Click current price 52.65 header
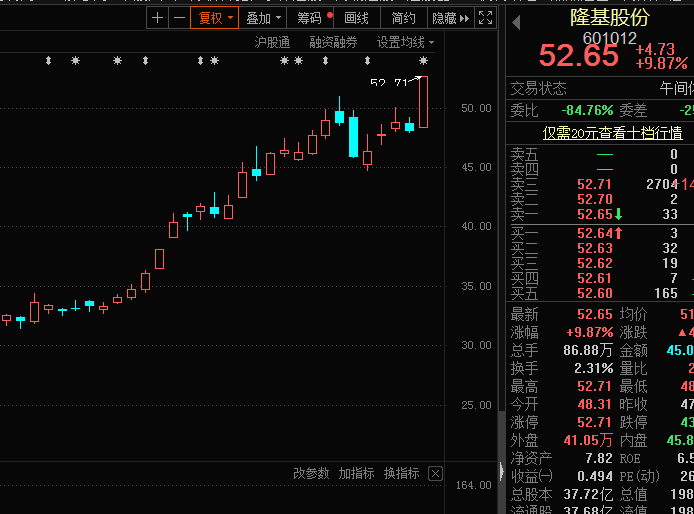 tap(578, 55)
